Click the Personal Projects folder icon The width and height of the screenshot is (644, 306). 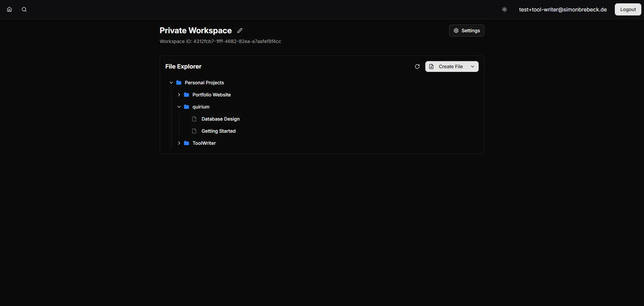(x=179, y=83)
